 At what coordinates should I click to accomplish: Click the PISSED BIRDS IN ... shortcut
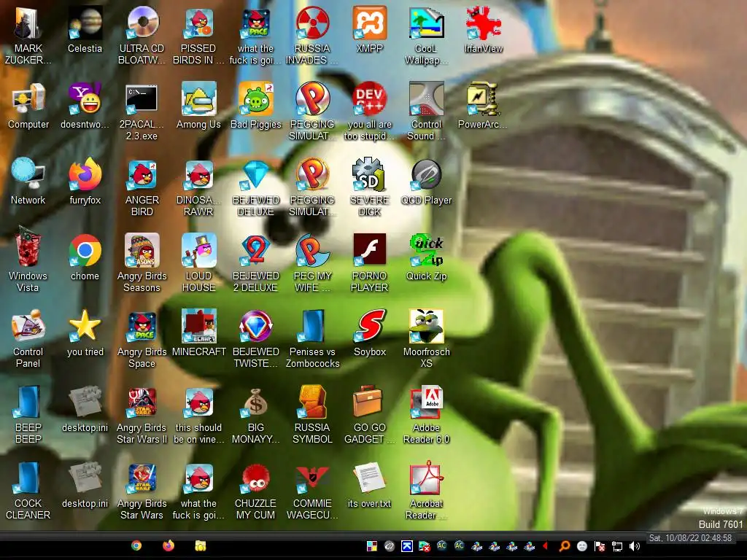[198, 35]
